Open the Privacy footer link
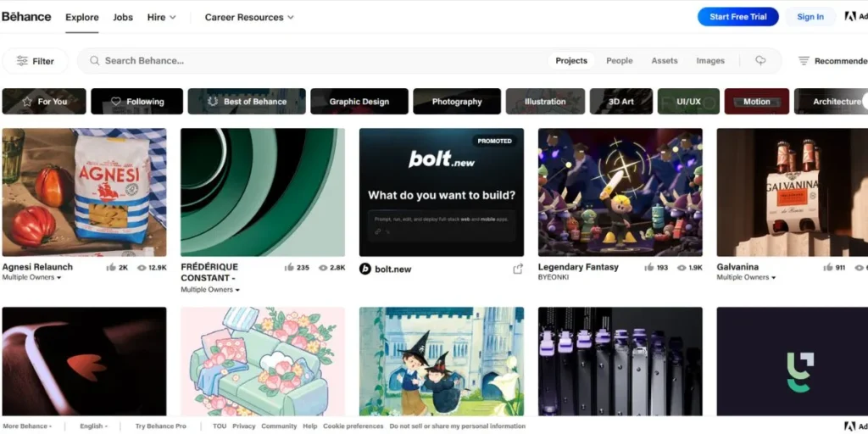This screenshot has width=868, height=434. pyautogui.click(x=243, y=426)
